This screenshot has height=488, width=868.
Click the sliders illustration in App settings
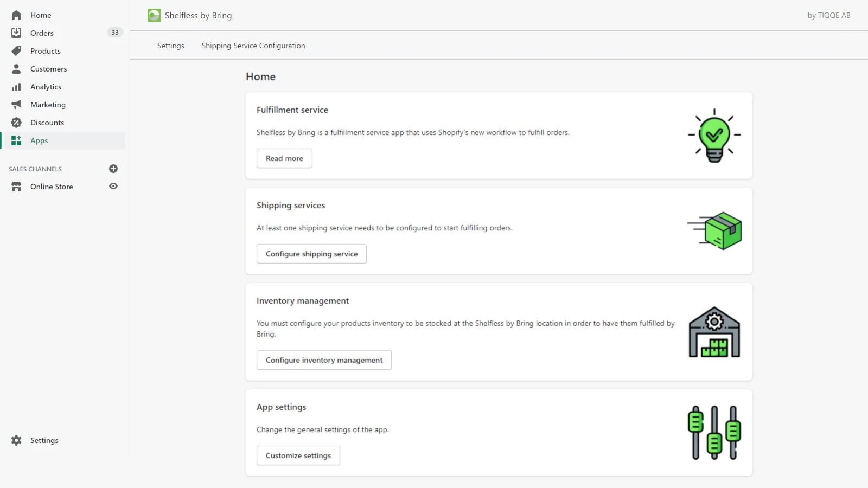714,433
